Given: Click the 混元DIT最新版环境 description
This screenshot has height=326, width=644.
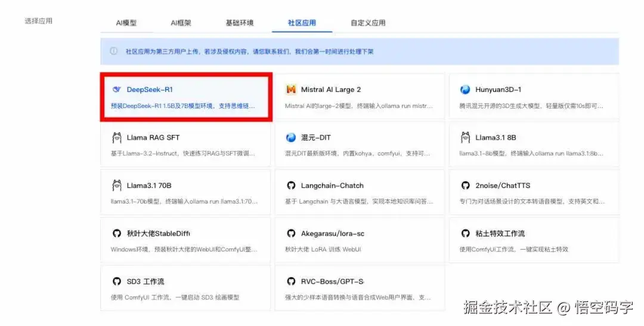Looking at the screenshot, I should [357, 153].
